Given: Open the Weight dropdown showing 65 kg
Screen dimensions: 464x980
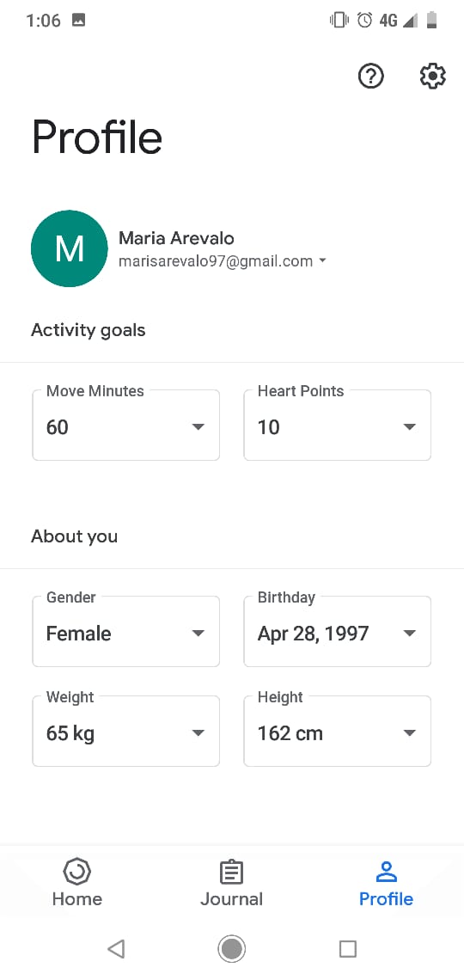Looking at the screenshot, I should tap(126, 731).
